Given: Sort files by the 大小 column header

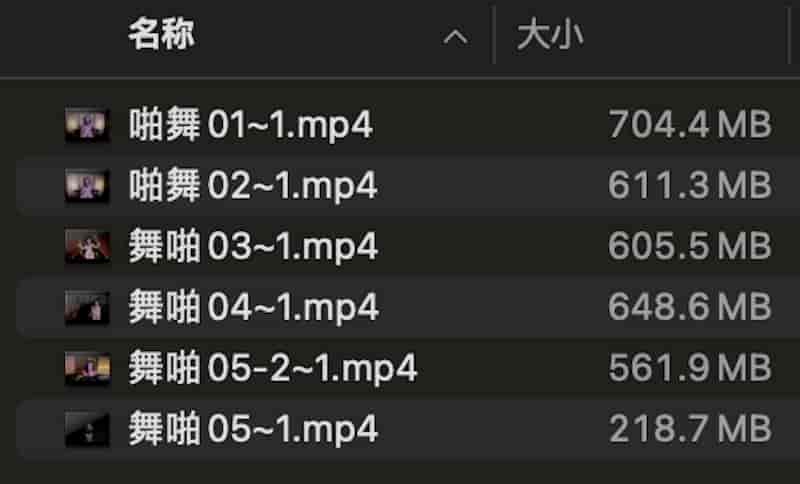Looking at the screenshot, I should (550, 36).
